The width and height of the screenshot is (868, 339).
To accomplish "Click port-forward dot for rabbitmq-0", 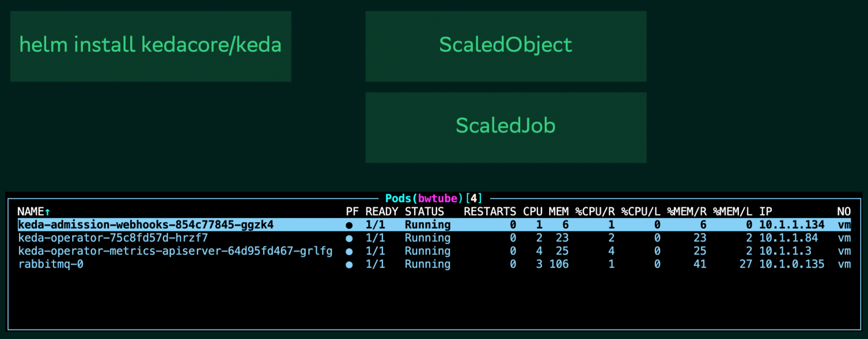I will [x=349, y=265].
